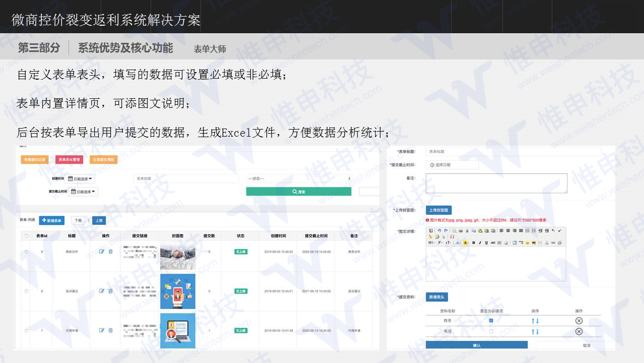Click the edit pencil icon for 商务合作 form
644x363 pixels.
pyautogui.click(x=103, y=251)
